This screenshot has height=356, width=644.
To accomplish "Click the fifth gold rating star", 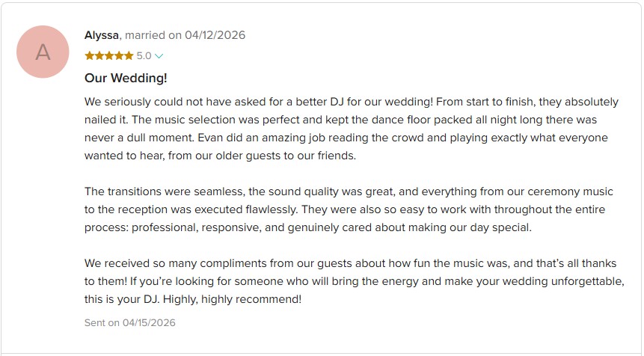I will click(x=129, y=56).
